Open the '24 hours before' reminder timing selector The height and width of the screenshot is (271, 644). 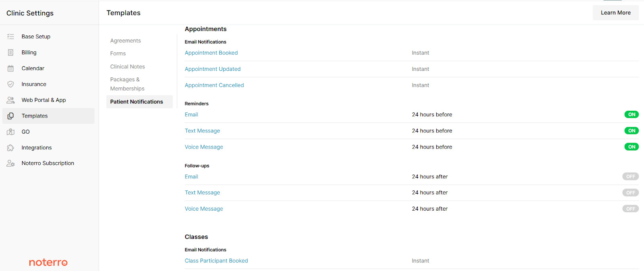pyautogui.click(x=432, y=114)
